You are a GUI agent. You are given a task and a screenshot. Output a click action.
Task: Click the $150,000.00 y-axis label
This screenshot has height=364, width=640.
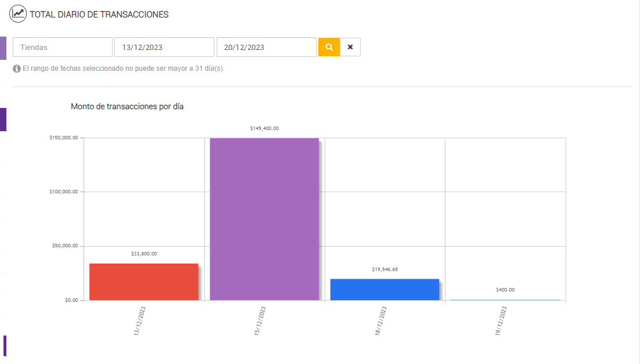pos(64,138)
